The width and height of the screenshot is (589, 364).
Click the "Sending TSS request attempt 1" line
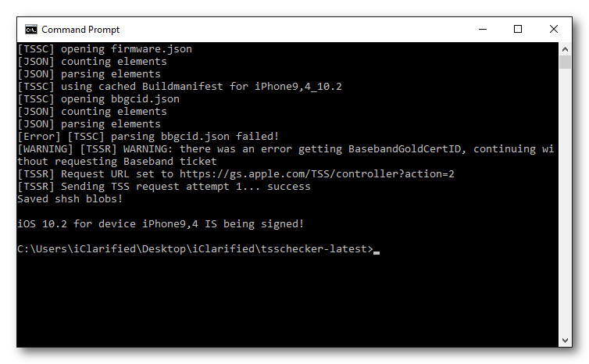click(x=163, y=187)
